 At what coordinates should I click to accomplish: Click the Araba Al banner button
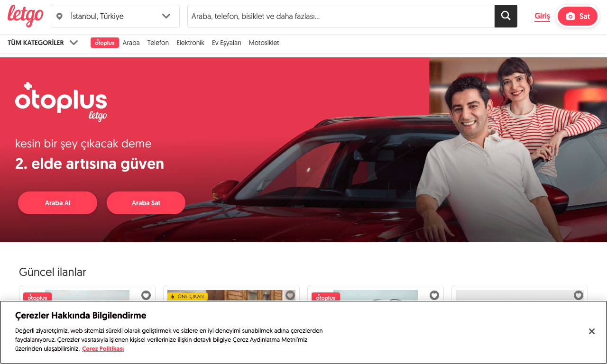click(x=57, y=203)
